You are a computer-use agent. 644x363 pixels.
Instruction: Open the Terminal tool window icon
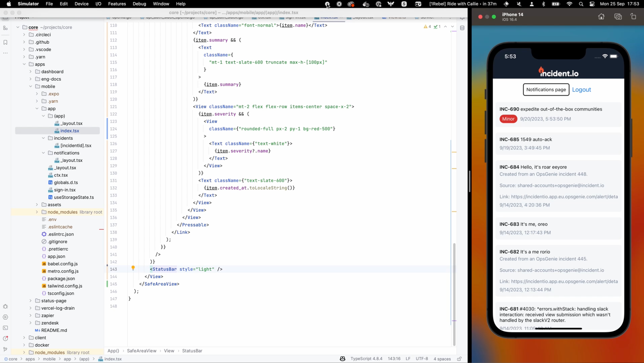[x=5, y=328]
